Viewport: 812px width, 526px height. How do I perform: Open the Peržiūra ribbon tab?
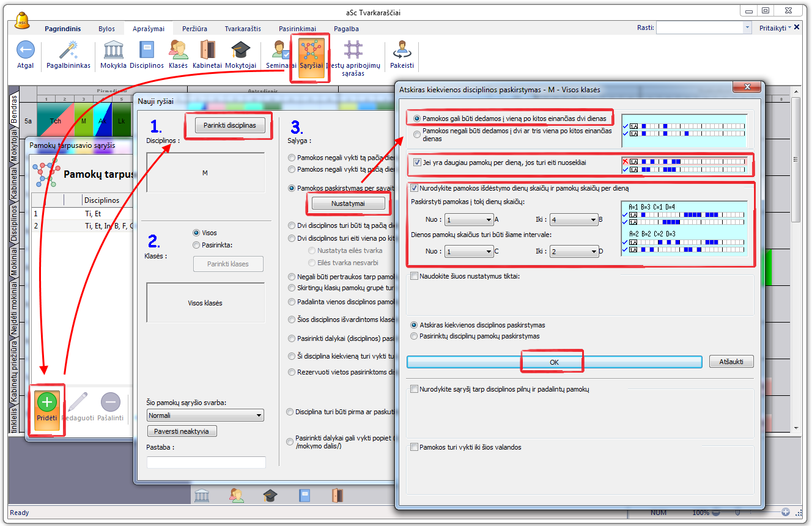(194, 29)
